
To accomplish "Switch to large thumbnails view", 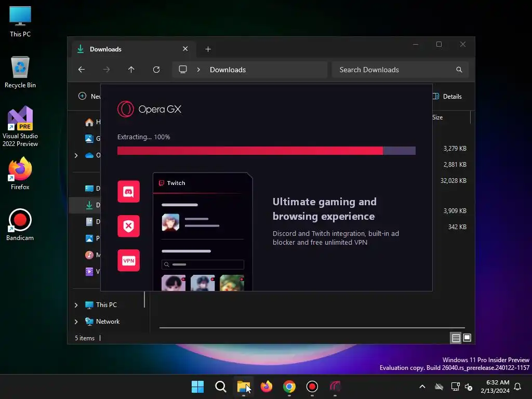I will (x=467, y=338).
